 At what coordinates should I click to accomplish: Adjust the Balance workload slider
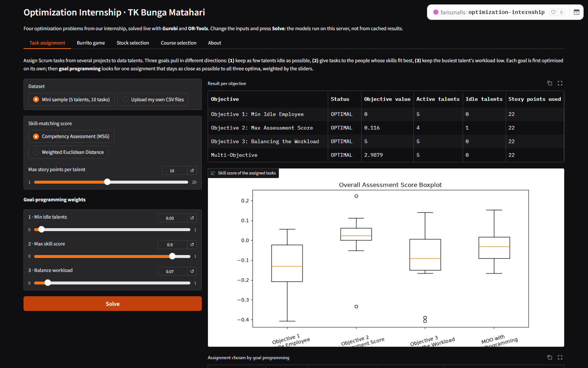coord(112,283)
